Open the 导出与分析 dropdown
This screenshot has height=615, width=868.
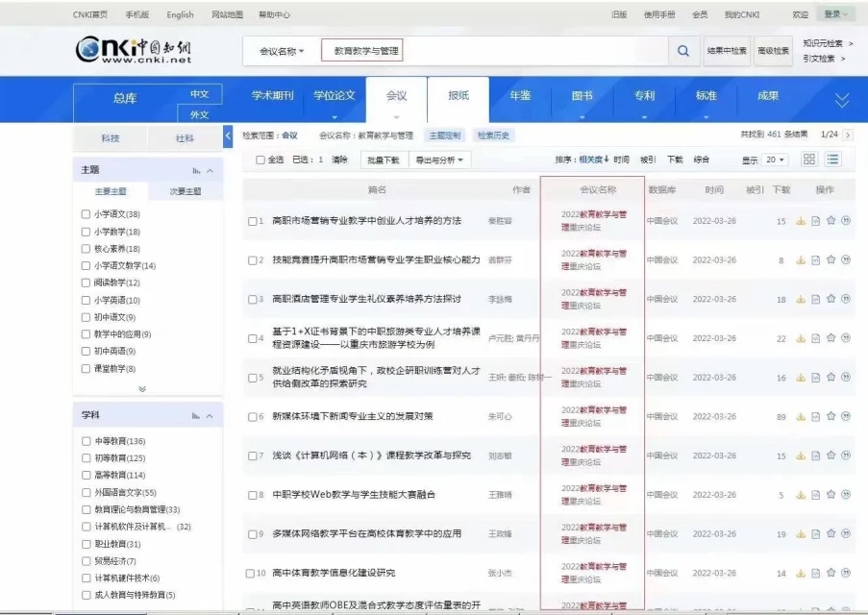tap(439, 160)
